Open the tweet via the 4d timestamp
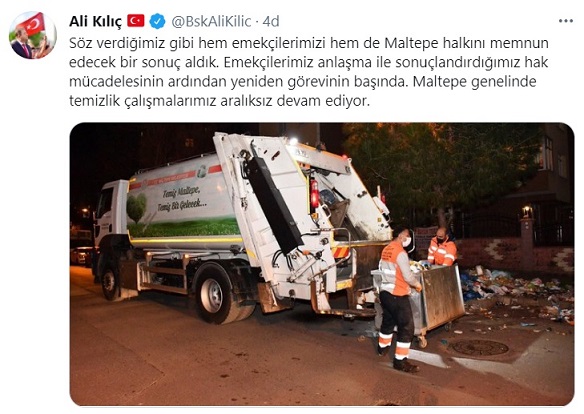Screen dimensions: 584x414 (271, 22)
